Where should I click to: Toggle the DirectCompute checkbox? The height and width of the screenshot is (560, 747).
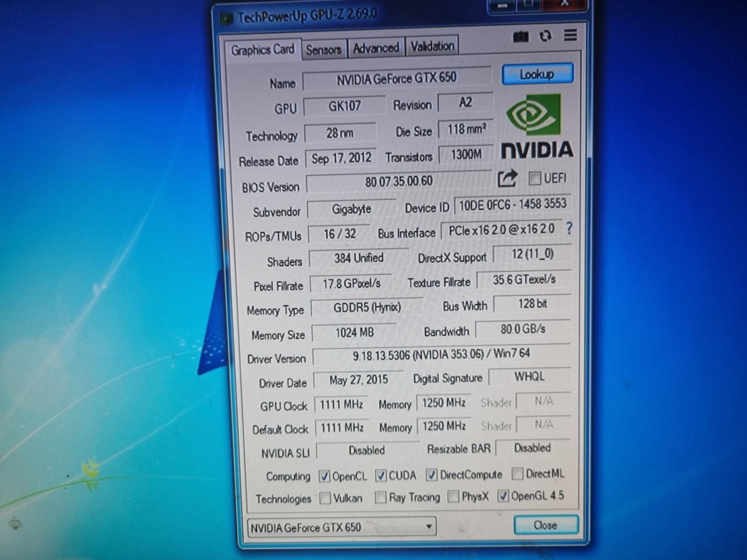point(431,475)
